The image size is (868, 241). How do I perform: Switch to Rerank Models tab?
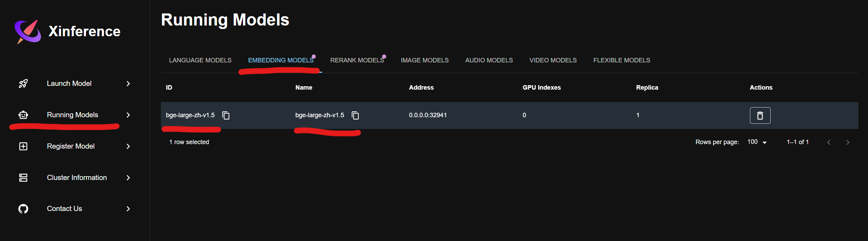click(357, 60)
